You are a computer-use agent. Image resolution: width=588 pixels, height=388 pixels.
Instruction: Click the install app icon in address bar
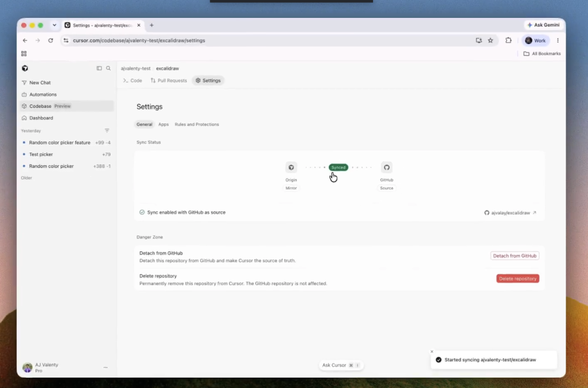click(x=479, y=40)
